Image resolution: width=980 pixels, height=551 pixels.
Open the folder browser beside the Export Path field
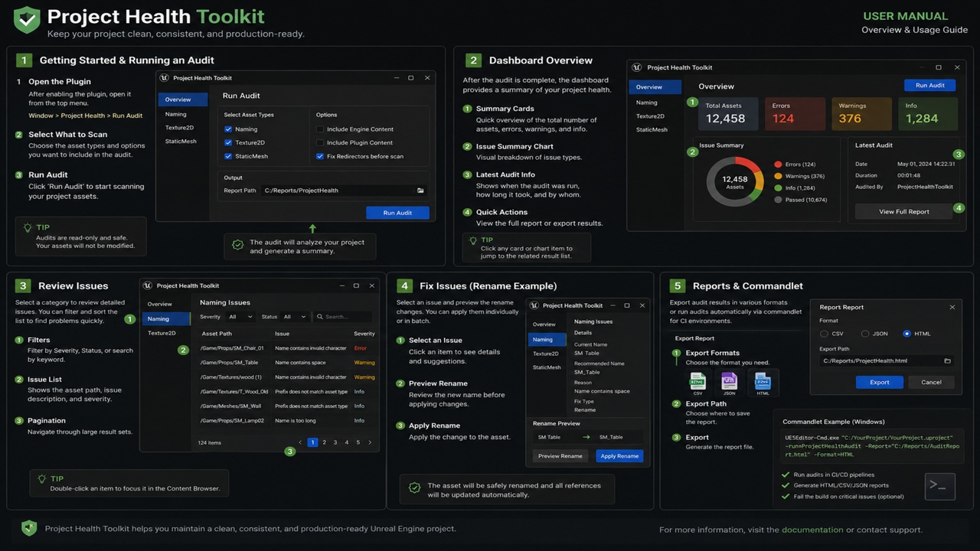coord(947,360)
